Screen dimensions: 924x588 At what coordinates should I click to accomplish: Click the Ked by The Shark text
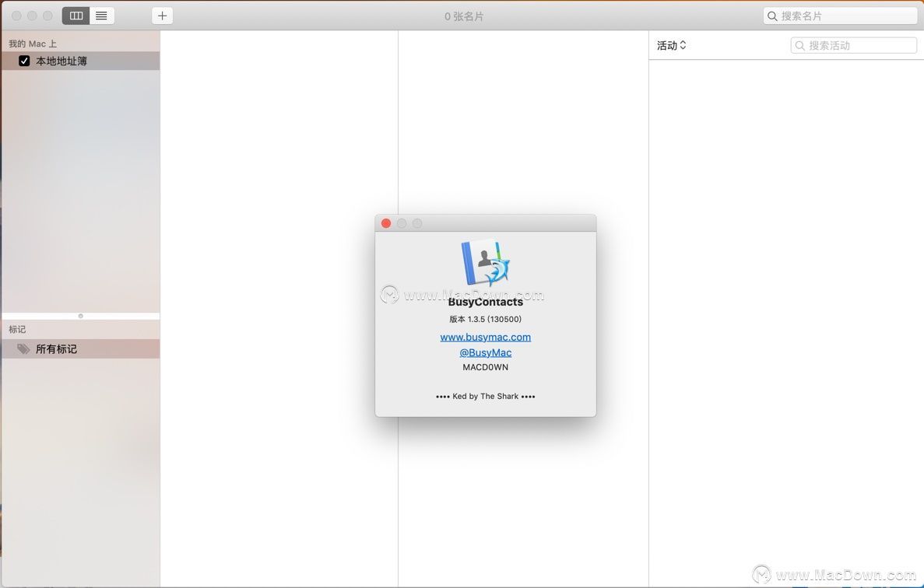[x=486, y=396]
